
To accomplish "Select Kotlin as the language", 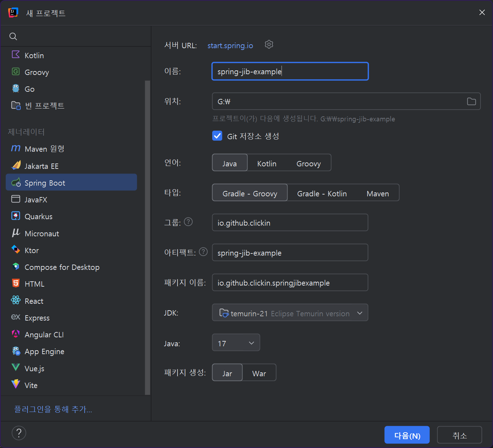I will [267, 163].
